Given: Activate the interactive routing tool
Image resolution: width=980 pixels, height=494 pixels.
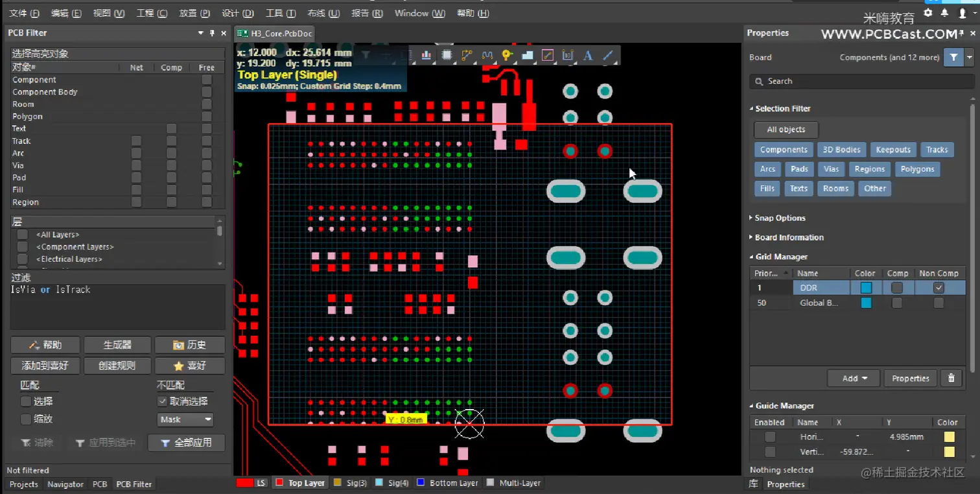Looking at the screenshot, I should click(467, 56).
